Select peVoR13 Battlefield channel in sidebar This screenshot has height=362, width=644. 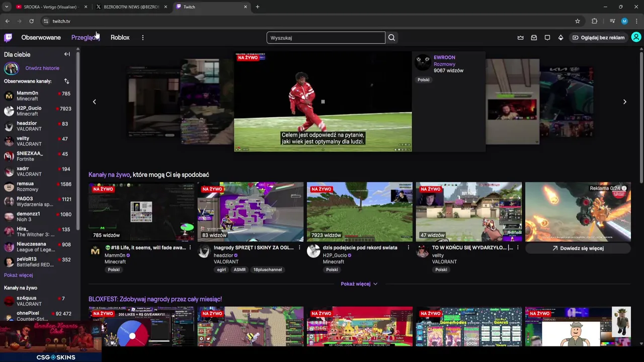coord(38,261)
